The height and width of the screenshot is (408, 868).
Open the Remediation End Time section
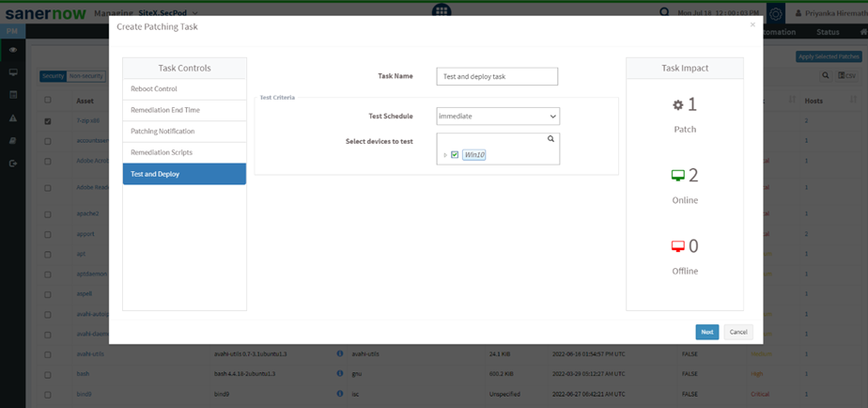tap(184, 110)
